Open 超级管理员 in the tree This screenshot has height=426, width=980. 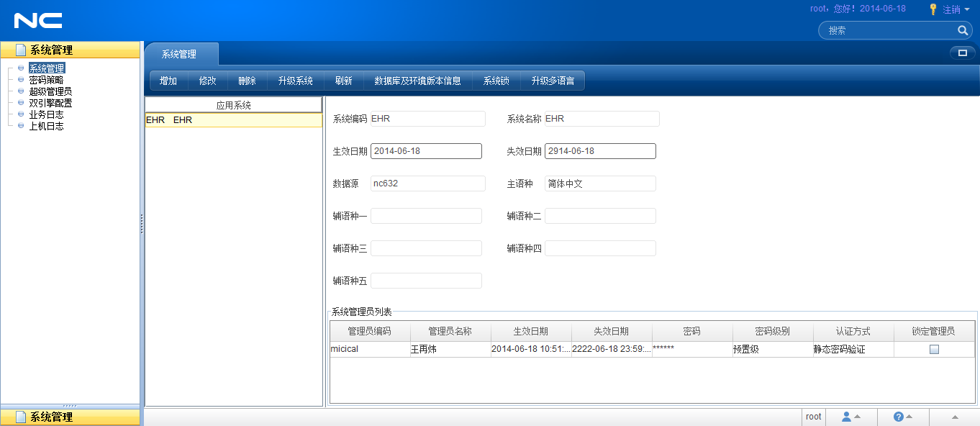coord(50,91)
